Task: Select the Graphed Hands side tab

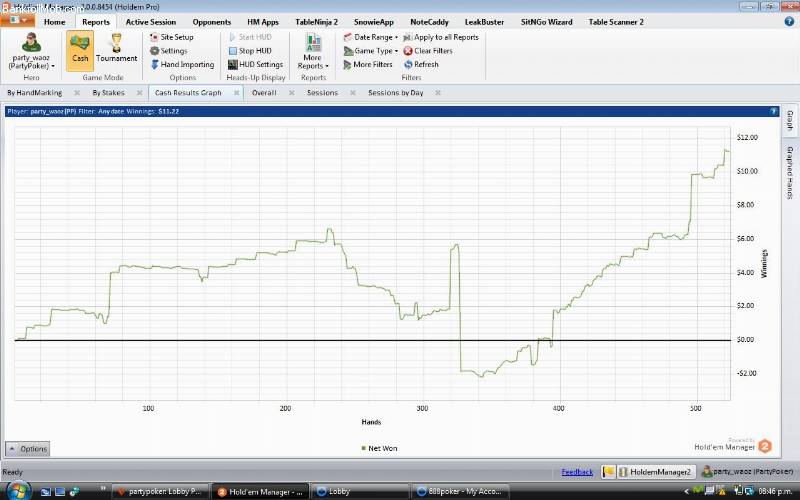Action: (790, 172)
